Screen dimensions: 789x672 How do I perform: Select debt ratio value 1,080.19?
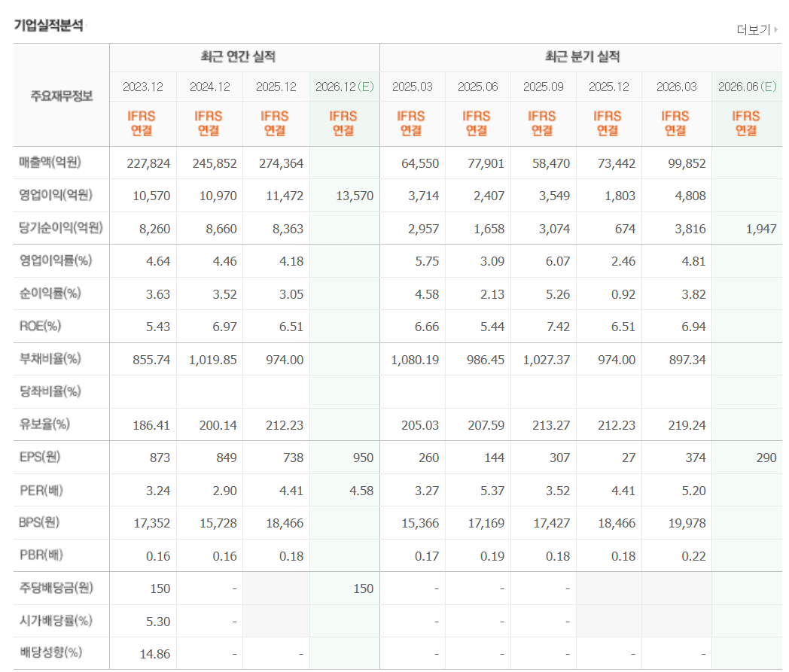[415, 360]
